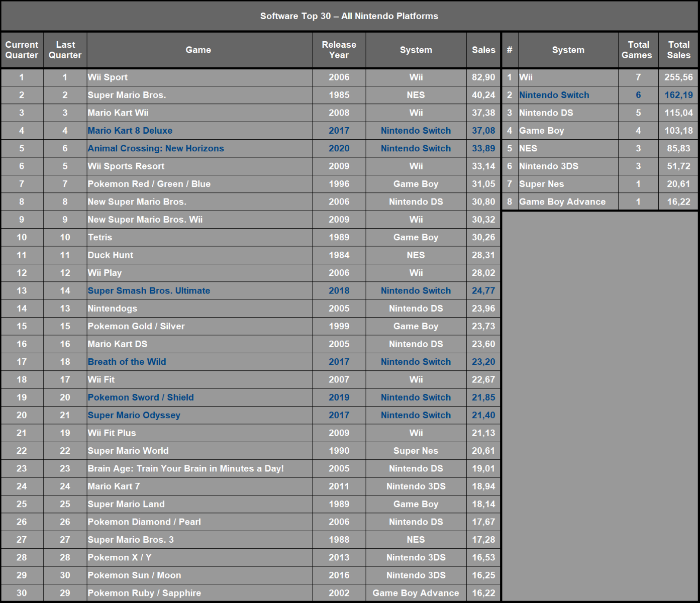
Task: Click the total sales value '255,56'
Action: pos(678,77)
